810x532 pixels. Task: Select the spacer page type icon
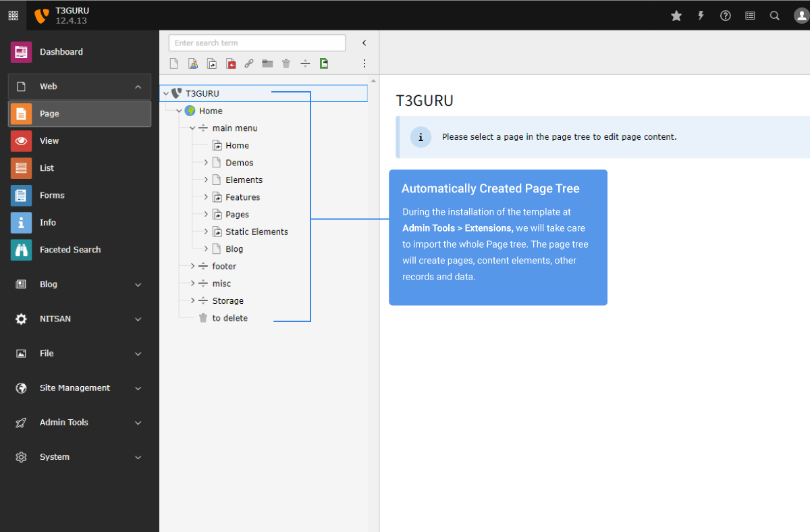(x=304, y=63)
